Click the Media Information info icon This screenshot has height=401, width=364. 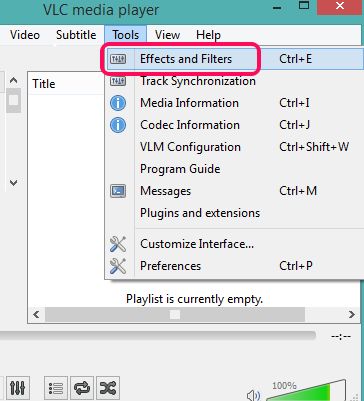pos(118,103)
